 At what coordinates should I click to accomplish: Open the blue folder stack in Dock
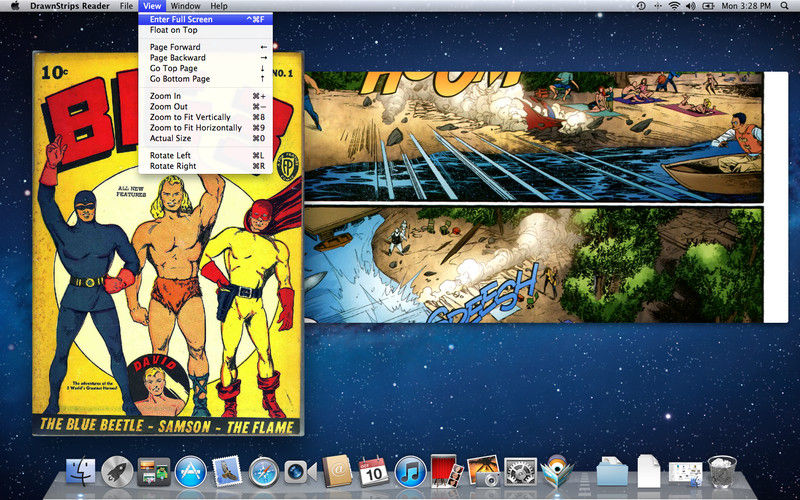coord(612,471)
